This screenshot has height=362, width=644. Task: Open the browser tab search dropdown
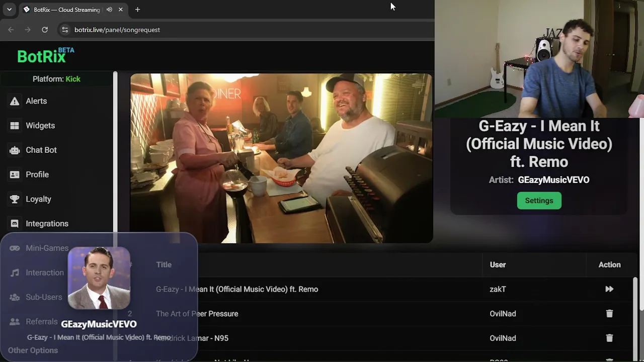click(9, 10)
